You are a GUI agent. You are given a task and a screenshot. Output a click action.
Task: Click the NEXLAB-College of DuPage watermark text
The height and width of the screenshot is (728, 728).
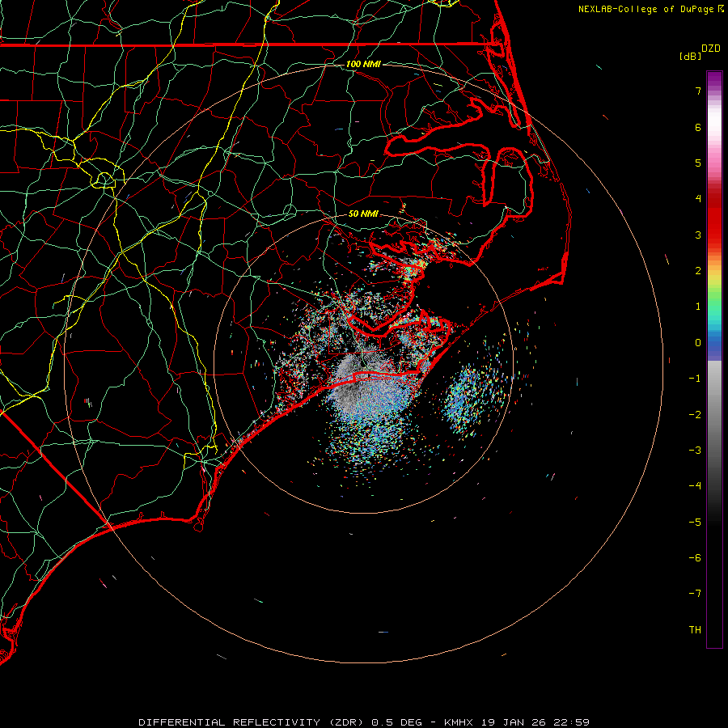645,9
